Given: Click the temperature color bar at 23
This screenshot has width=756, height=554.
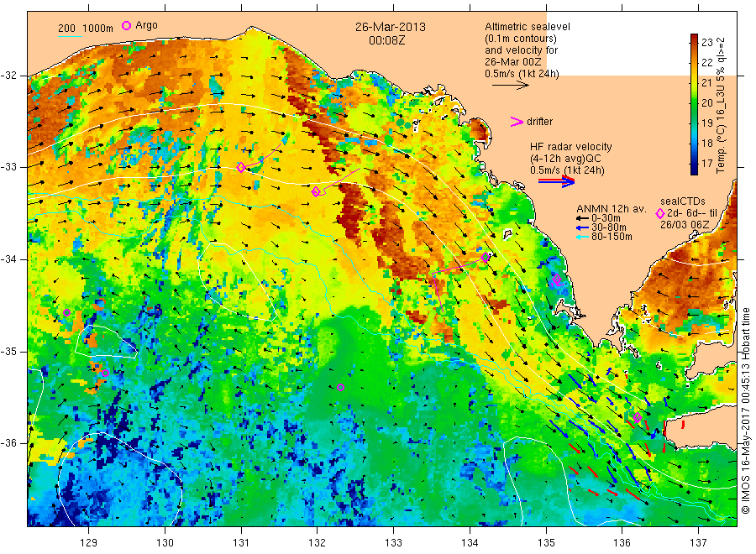Looking at the screenshot, I should tap(695, 43).
